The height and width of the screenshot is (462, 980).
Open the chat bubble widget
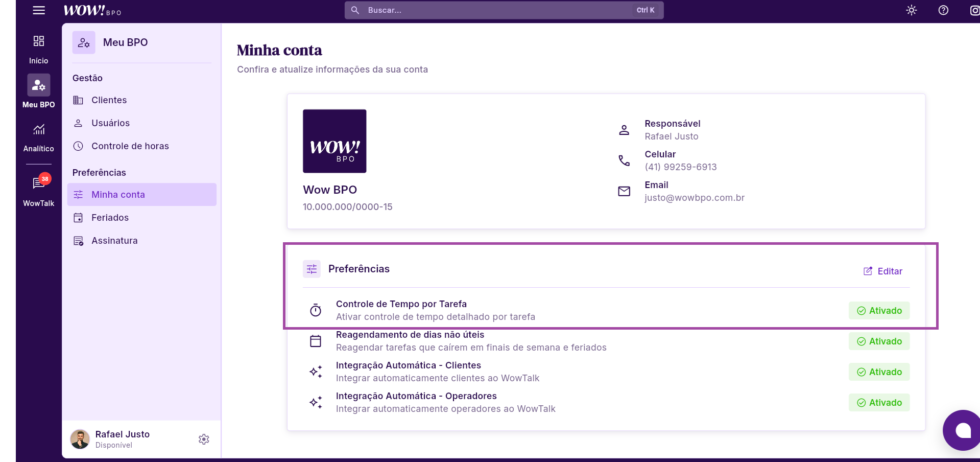[x=963, y=430]
